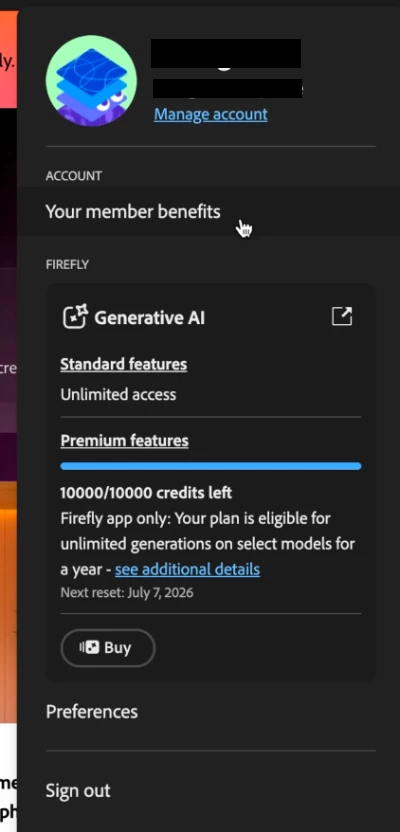Click the Unlimited access text
Screen dimensions: 400x832
118,394
